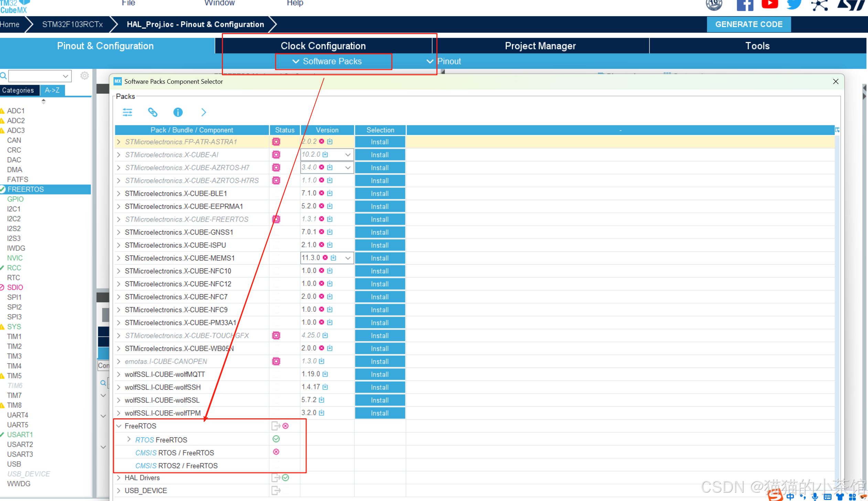The width and height of the screenshot is (868, 501).
Task: Expand the RTOS FreeRTOS bundle
Action: 129,439
